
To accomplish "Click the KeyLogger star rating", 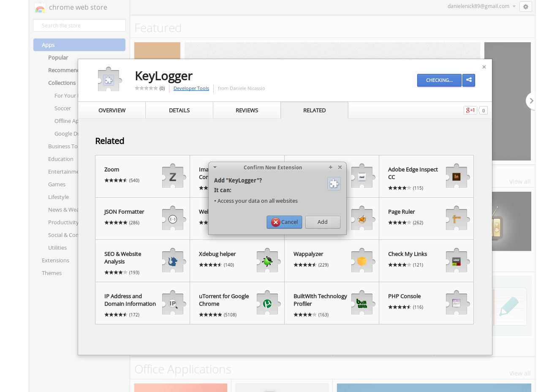I will point(146,88).
